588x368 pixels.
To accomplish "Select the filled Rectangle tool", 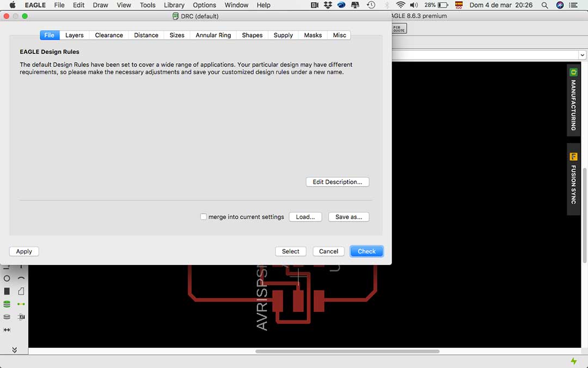I will (x=7, y=291).
